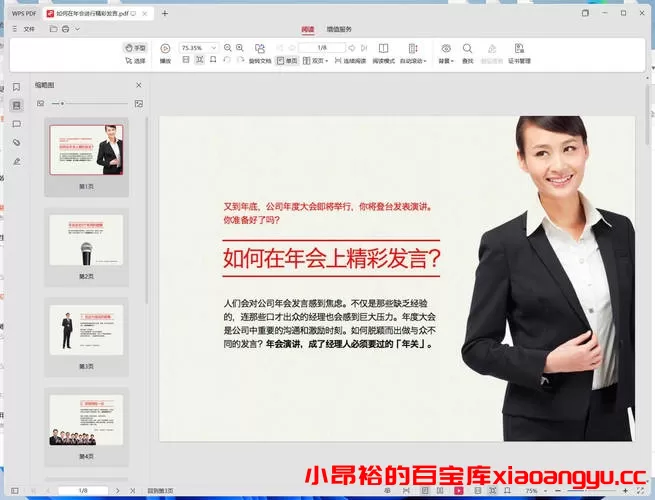Enable single page (单页) view
Screen dimensions: 655x500
point(287,61)
